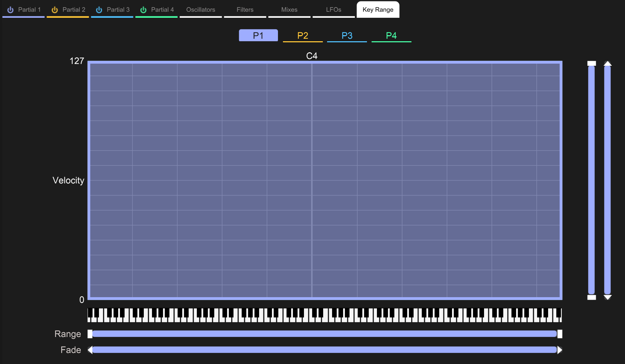Toggle the Partial 2 power icon
This screenshot has height=364, width=625.
[54, 10]
